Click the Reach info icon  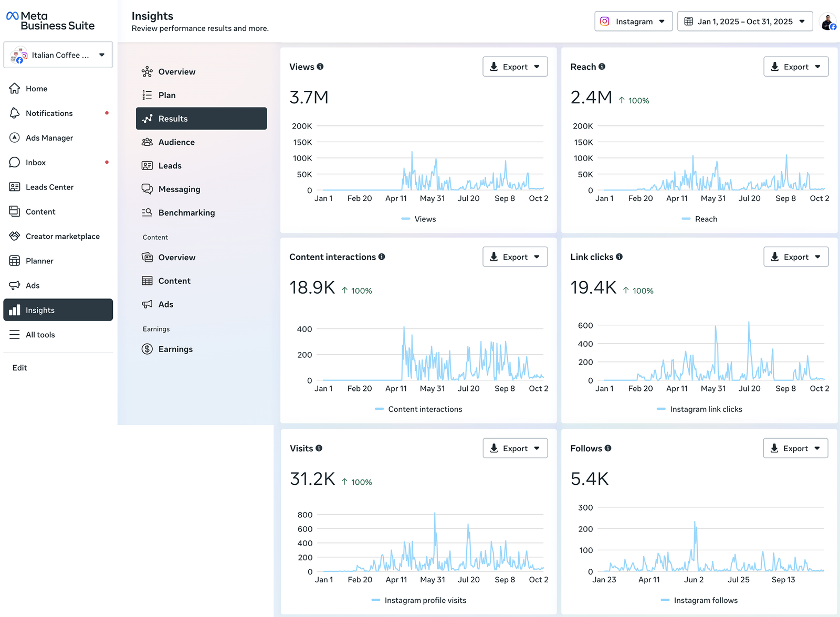pos(602,67)
